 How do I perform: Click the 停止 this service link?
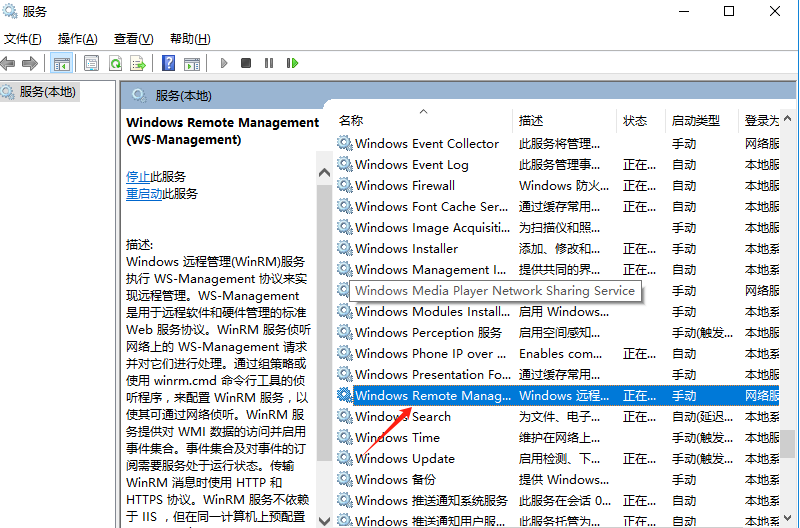[x=138, y=177]
